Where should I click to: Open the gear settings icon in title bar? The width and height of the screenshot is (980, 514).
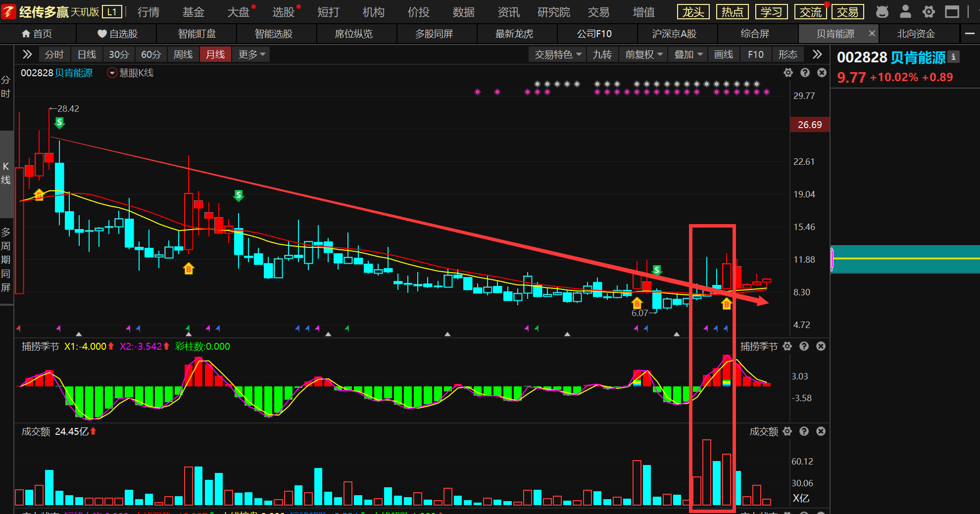click(x=929, y=12)
